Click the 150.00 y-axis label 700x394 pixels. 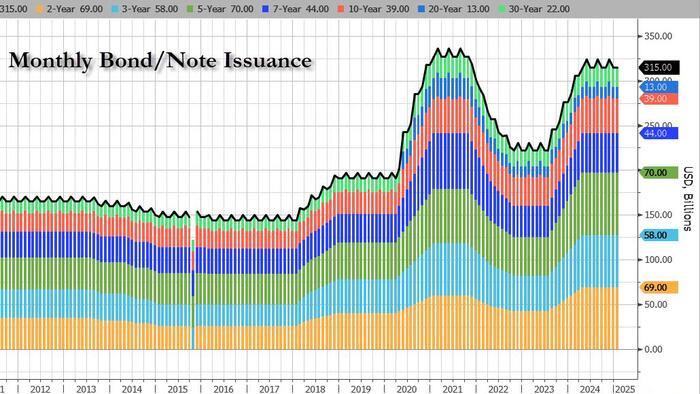pyautogui.click(x=658, y=215)
